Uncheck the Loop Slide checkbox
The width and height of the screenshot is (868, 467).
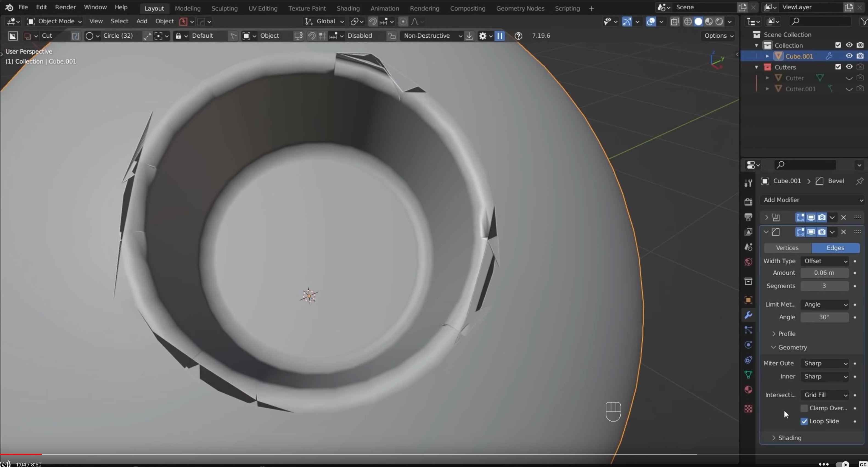click(x=804, y=421)
